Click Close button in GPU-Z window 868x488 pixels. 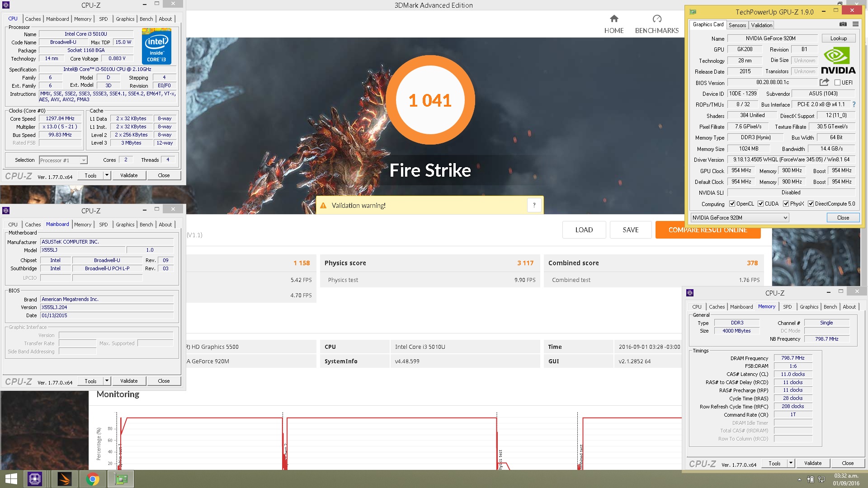pos(843,218)
